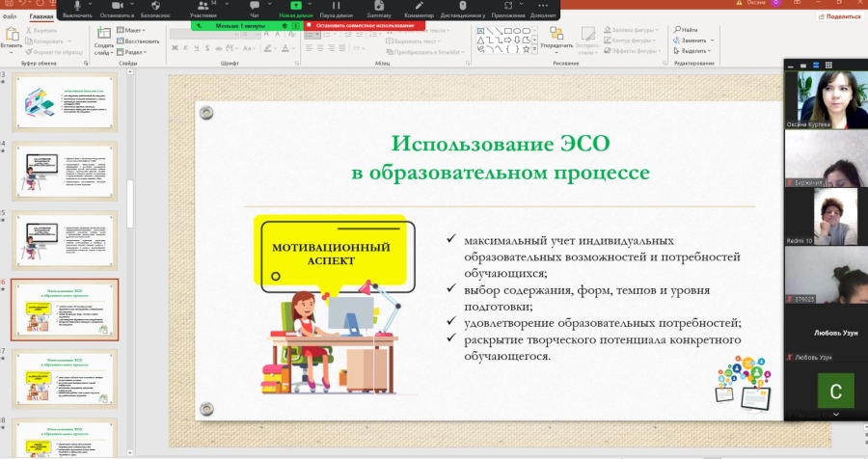The height and width of the screenshot is (459, 868).
Task: Switch to the Главная ribbon tab
Action: click(x=41, y=17)
